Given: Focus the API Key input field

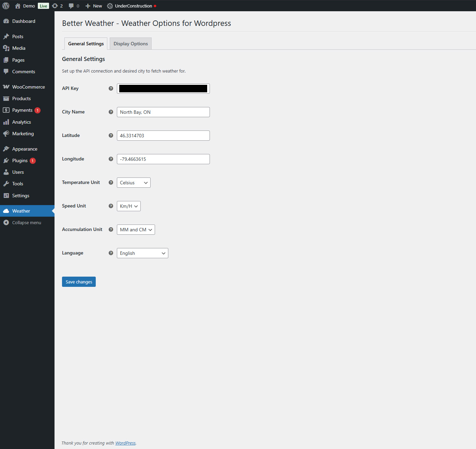Looking at the screenshot, I should (163, 89).
